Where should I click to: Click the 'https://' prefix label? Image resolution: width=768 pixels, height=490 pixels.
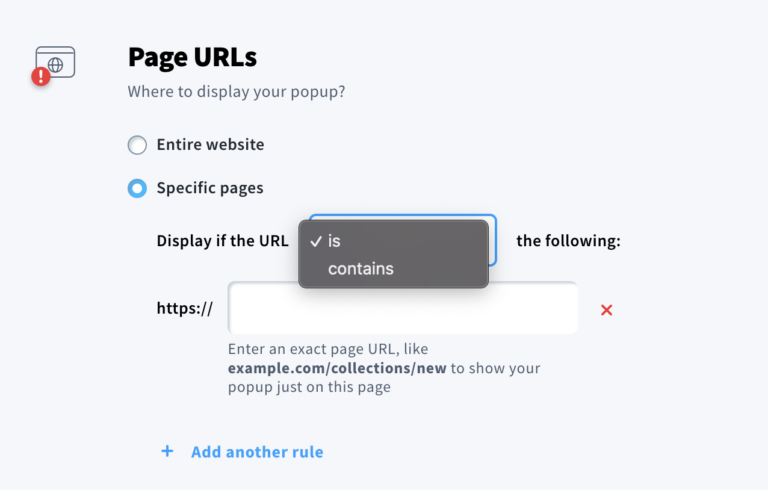pyautogui.click(x=185, y=308)
